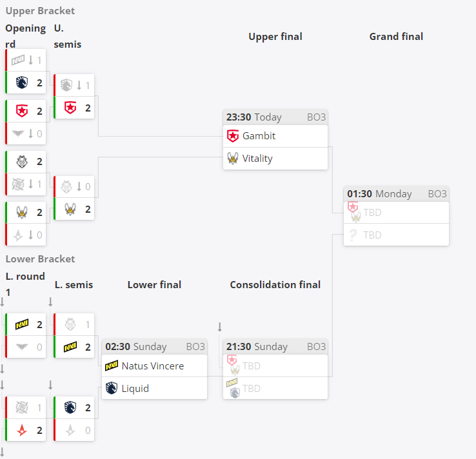Click the Vitality team name
476x459 pixels.
257,159
